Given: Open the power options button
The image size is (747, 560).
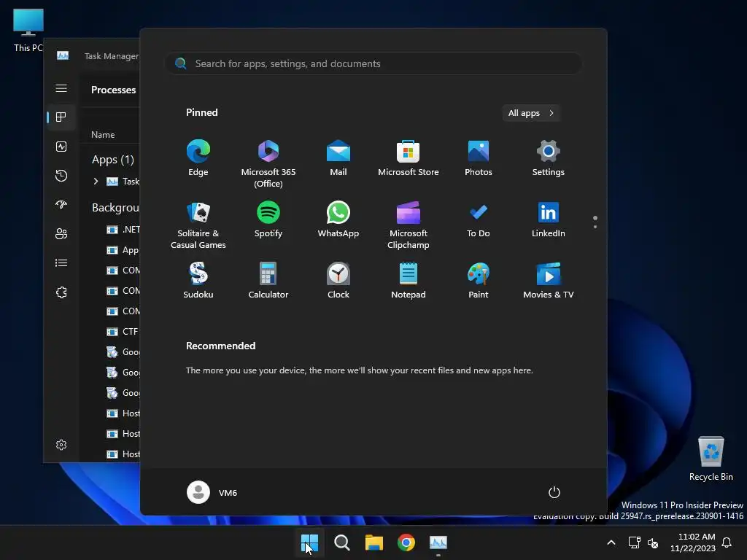Looking at the screenshot, I should pos(554,492).
